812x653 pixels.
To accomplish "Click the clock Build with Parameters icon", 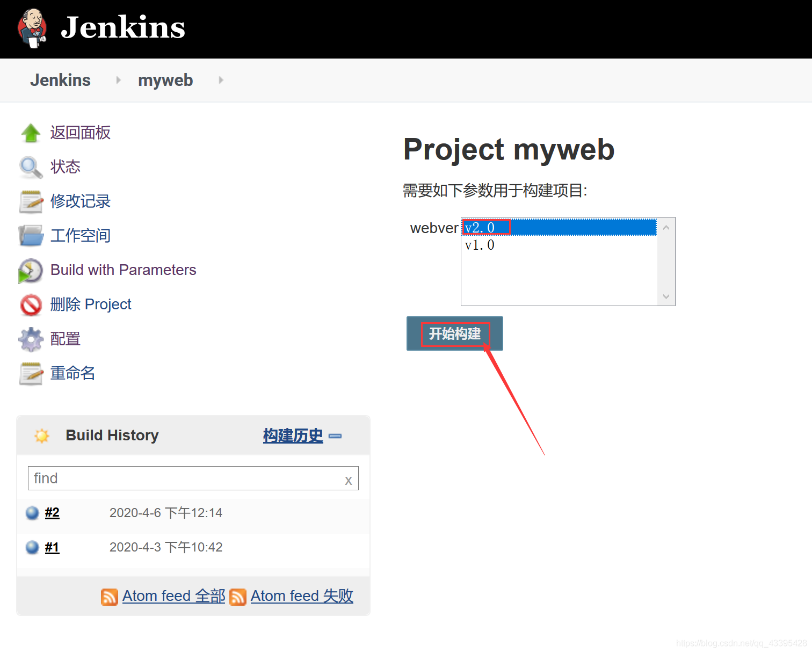I will (x=31, y=270).
